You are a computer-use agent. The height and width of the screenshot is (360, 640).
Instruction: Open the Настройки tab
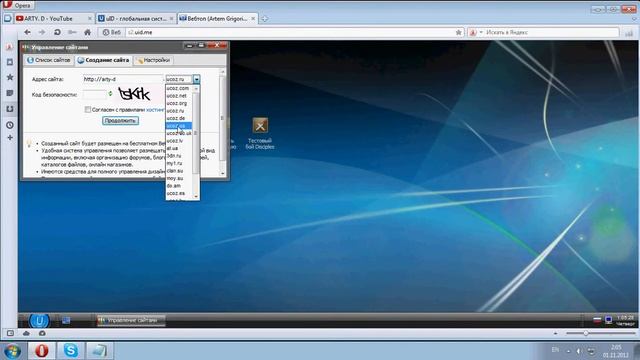click(x=153, y=60)
